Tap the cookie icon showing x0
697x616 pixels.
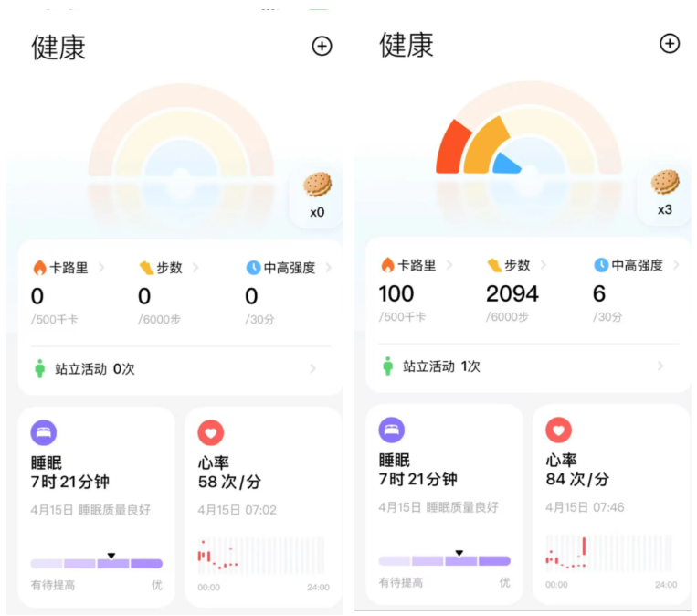pyautogui.click(x=317, y=186)
